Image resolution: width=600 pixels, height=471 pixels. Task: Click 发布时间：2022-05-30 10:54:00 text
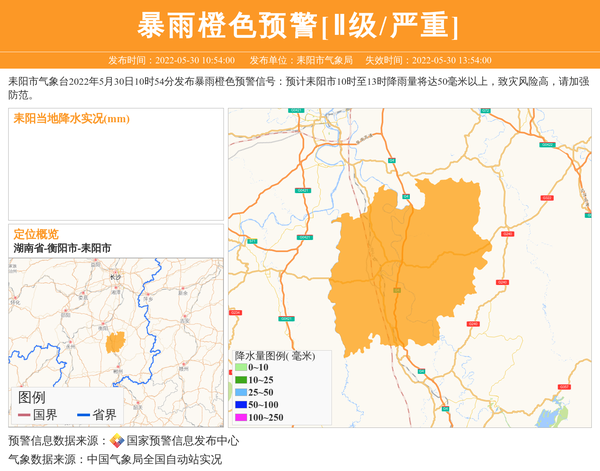click(171, 60)
